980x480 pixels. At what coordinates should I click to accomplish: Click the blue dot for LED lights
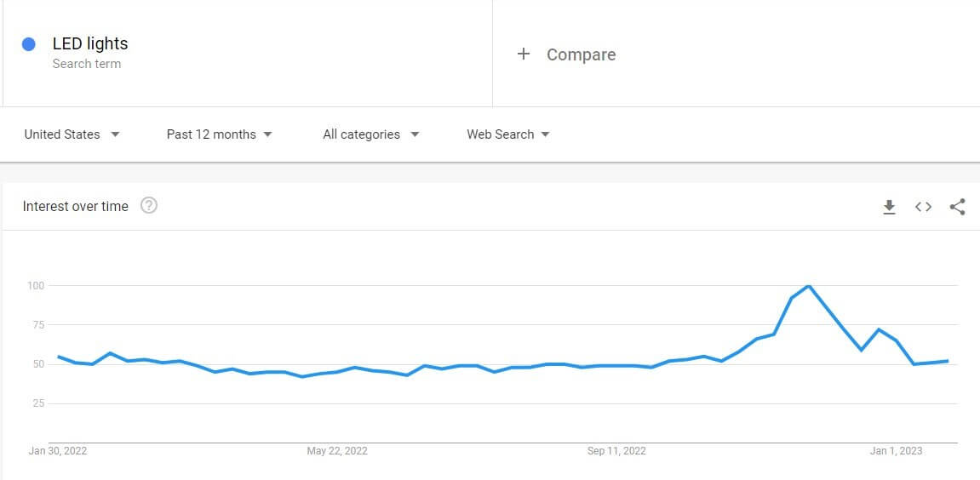[29, 44]
